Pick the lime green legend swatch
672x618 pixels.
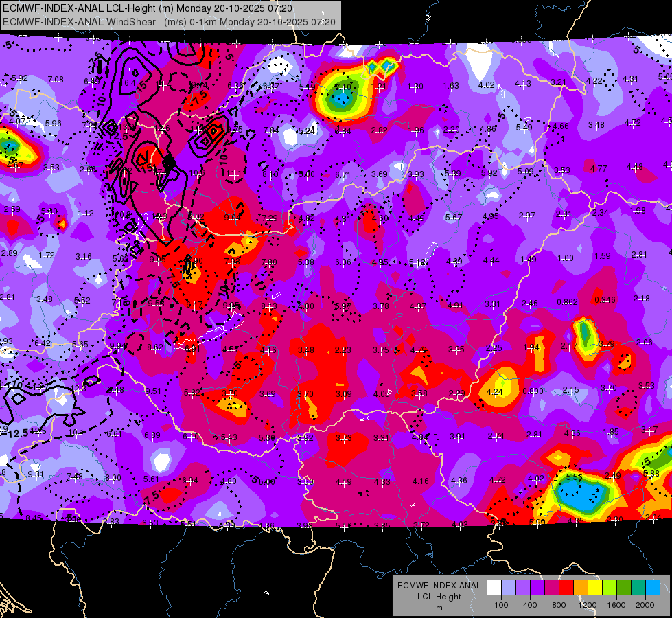pos(610,587)
